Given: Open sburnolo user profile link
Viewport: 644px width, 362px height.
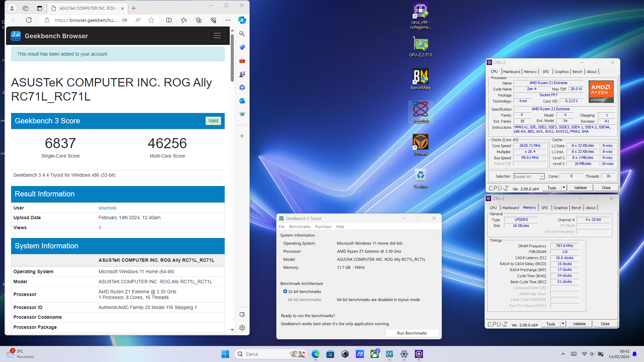Looking at the screenshot, I should click(x=108, y=208).
